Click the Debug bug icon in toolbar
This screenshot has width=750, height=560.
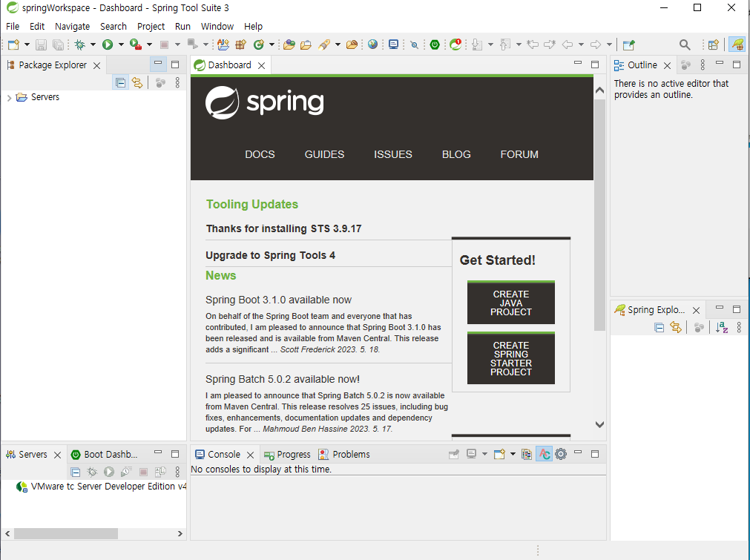[x=80, y=45]
